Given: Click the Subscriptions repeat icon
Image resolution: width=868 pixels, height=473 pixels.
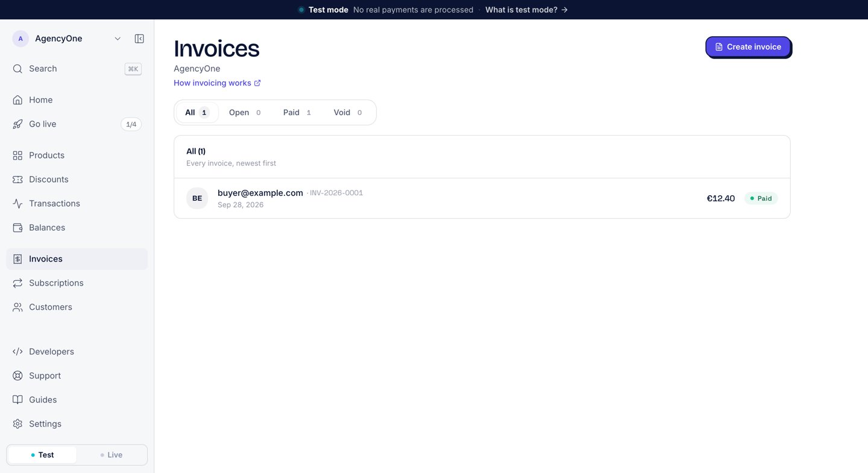Looking at the screenshot, I should (17, 283).
